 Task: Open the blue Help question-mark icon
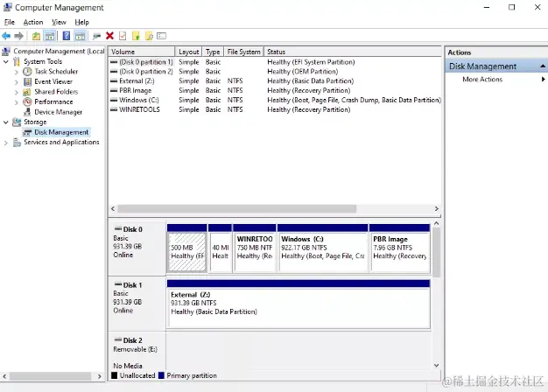[66, 36]
